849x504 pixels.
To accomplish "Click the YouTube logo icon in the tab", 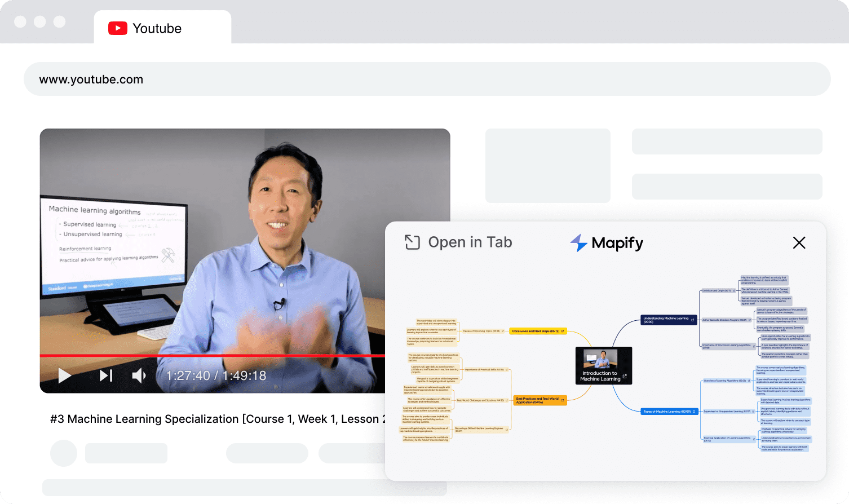I will 118,28.
